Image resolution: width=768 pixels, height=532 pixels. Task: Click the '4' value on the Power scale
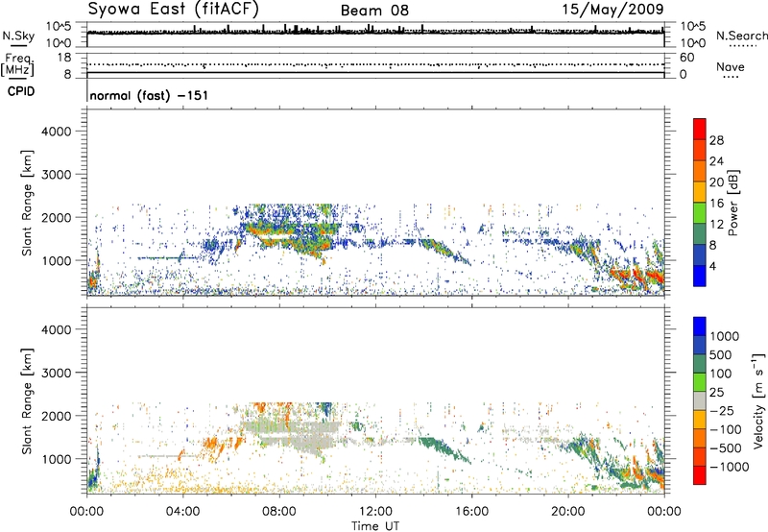point(712,267)
